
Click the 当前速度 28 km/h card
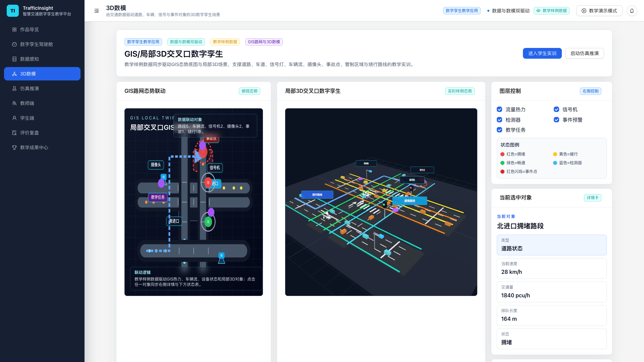tap(551, 268)
